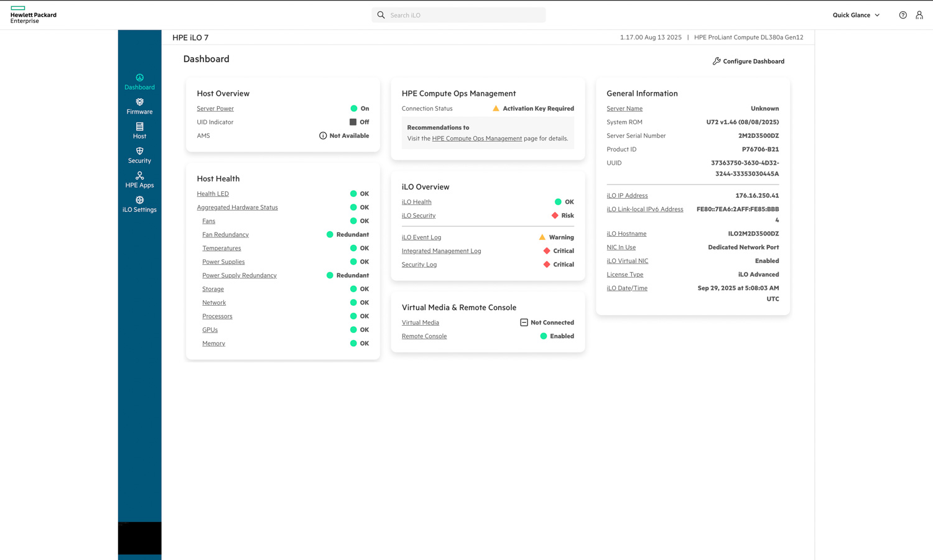The image size is (933, 560).
Task: Click the Hewlett Packard Enterprise logo
Action: coord(34,15)
